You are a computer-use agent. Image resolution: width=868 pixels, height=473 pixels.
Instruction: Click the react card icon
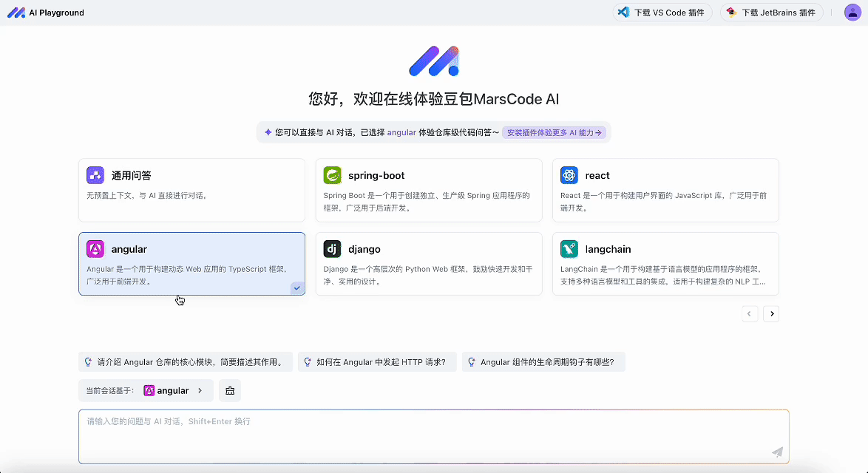tap(569, 175)
